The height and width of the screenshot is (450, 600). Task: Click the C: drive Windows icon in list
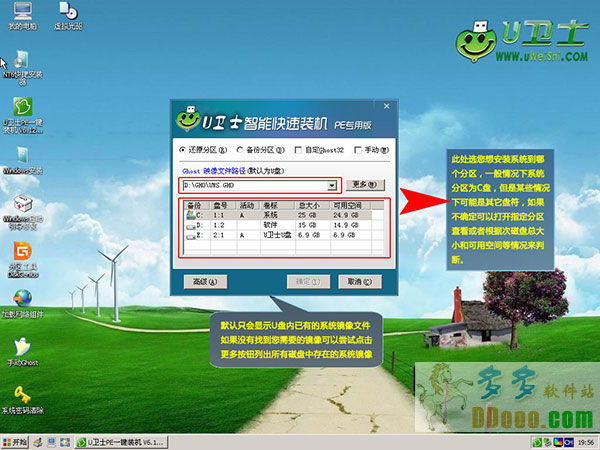(x=190, y=215)
